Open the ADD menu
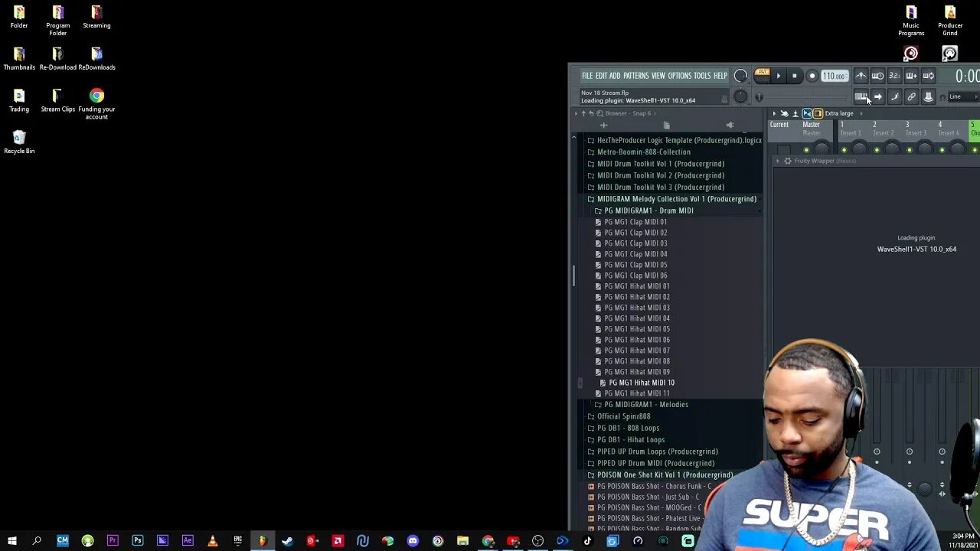The height and width of the screenshot is (551, 980). 615,76
